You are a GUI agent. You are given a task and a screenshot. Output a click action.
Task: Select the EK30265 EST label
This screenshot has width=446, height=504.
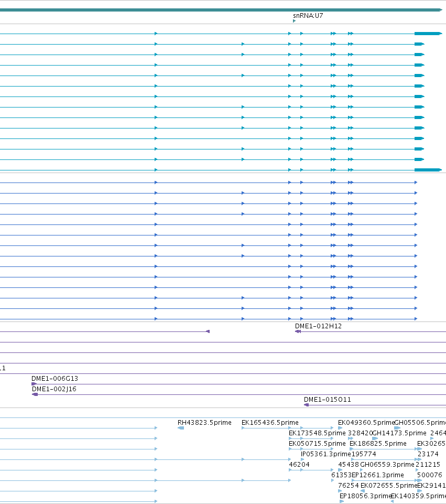[431, 444]
